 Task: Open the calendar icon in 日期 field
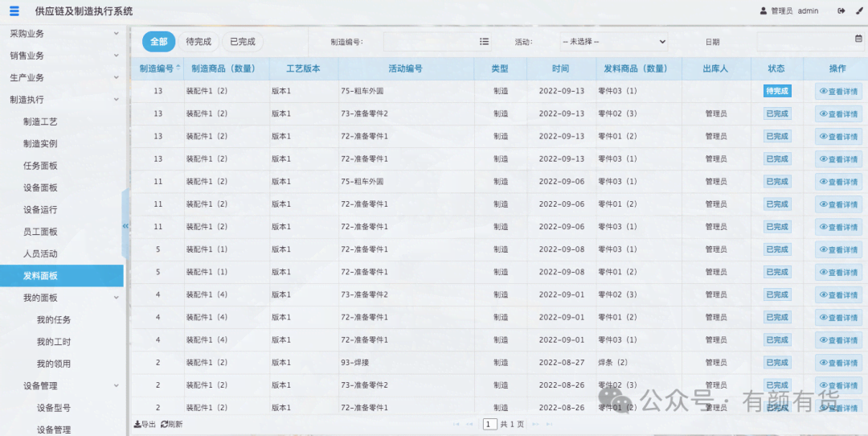858,39
